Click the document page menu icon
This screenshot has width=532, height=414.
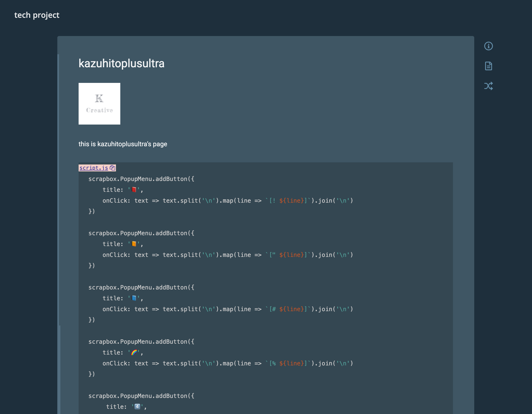pos(488,66)
